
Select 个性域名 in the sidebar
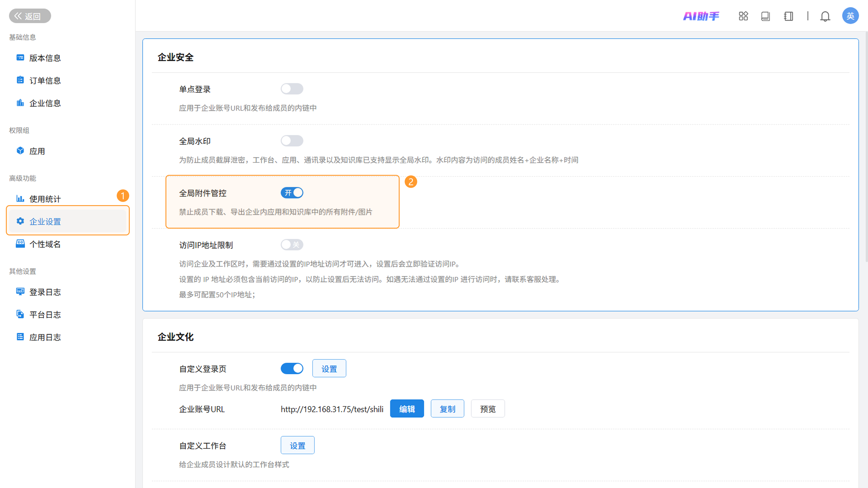click(45, 244)
